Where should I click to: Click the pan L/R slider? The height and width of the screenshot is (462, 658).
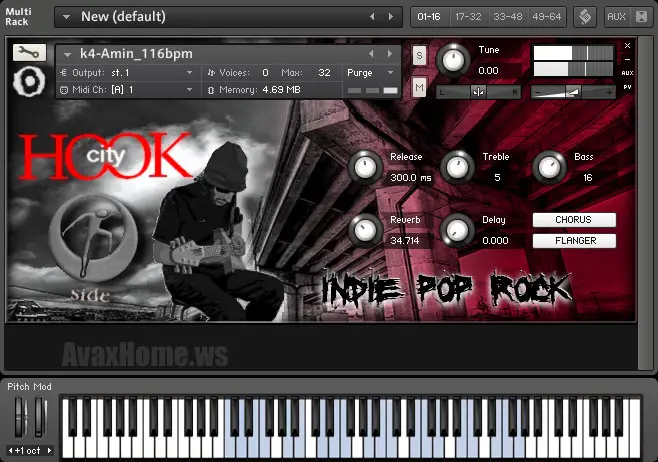point(478,92)
